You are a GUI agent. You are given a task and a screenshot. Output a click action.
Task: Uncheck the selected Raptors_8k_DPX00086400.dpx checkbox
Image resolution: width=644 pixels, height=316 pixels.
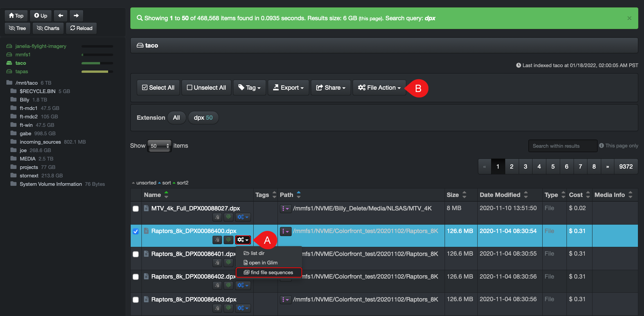(x=136, y=231)
